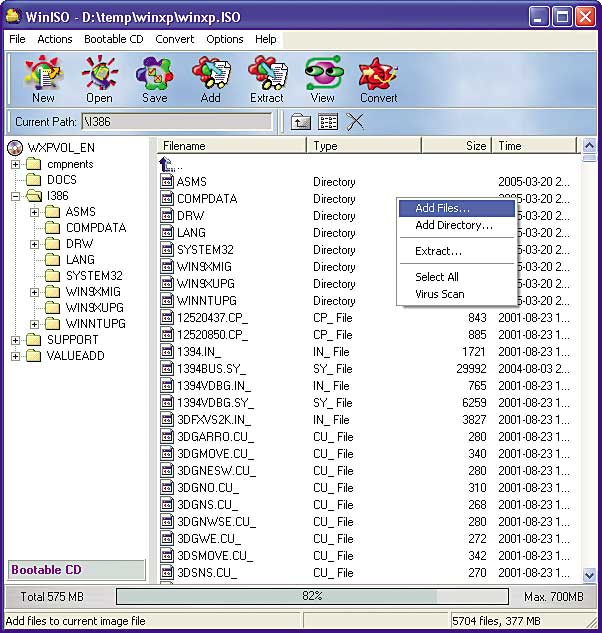The image size is (602, 633).
Task: Expand the SUPPORT folder node
Action: click(x=15, y=340)
